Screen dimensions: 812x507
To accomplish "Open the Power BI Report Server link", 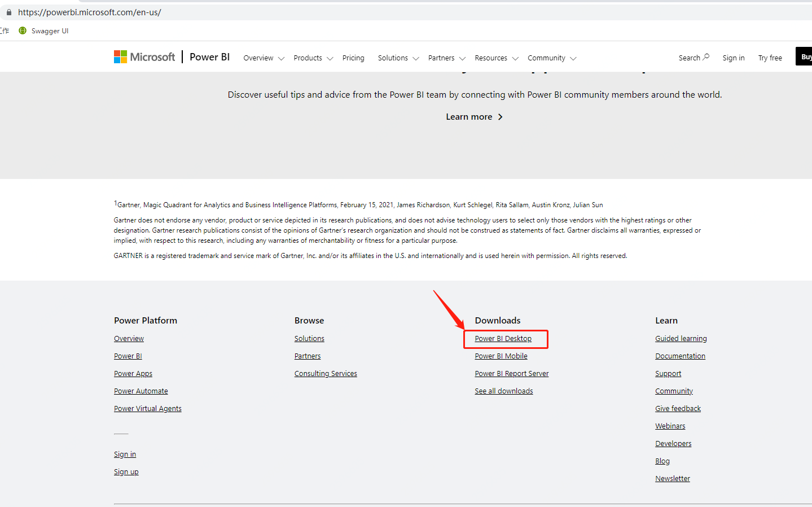I will coord(512,374).
